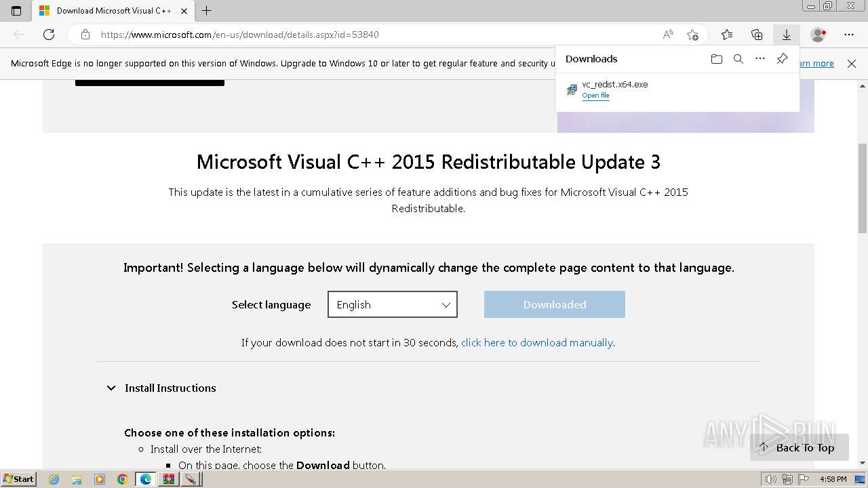Open Read aloud icon in address bar

(x=668, y=35)
